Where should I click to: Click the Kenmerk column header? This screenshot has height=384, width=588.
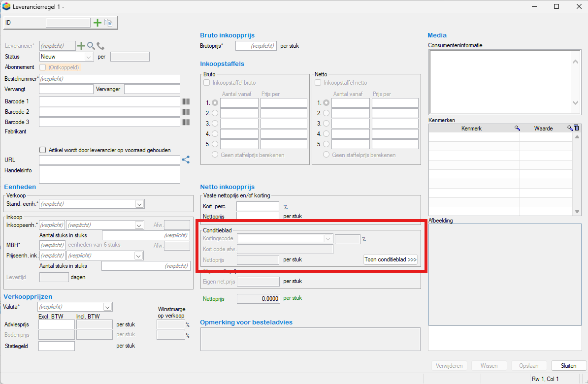pos(471,128)
